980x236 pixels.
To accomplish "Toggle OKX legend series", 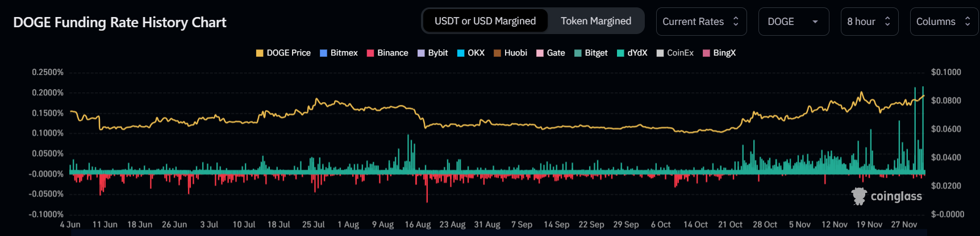I will (471, 53).
